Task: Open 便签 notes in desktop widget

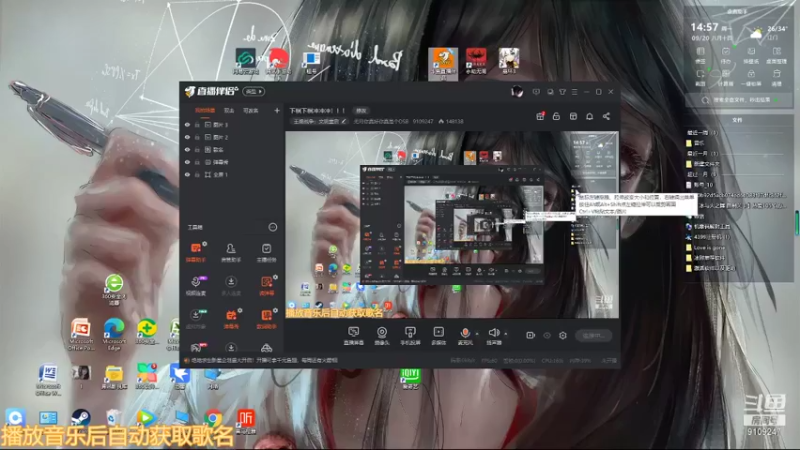Action: tap(701, 55)
